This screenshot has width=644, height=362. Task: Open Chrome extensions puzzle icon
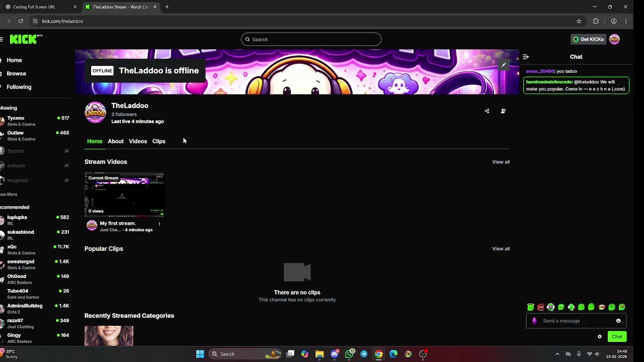click(x=596, y=21)
